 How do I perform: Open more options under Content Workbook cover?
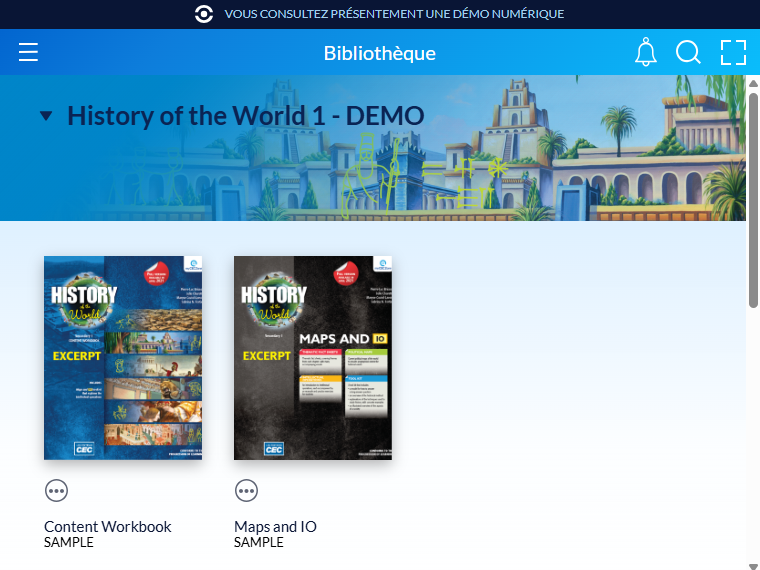pyautogui.click(x=56, y=490)
